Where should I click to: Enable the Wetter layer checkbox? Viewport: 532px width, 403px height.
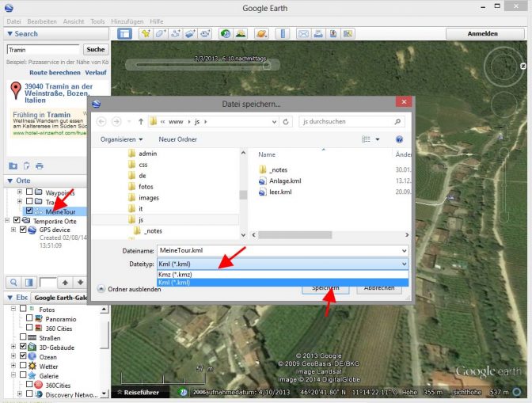tap(23, 365)
